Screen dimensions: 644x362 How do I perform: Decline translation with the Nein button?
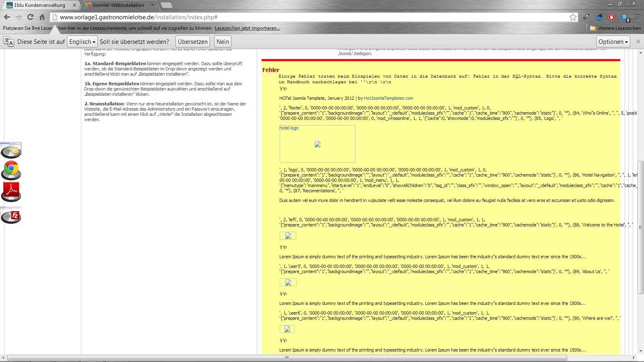coord(223,41)
